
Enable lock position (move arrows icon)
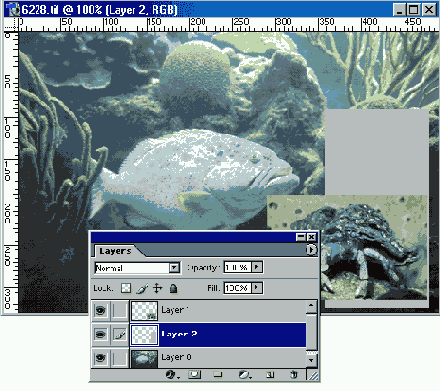click(x=157, y=288)
